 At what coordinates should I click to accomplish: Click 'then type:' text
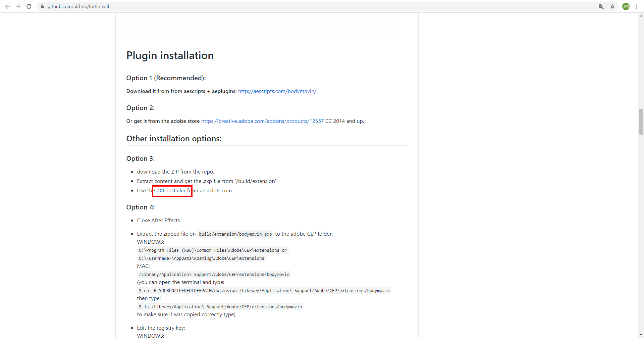click(149, 298)
